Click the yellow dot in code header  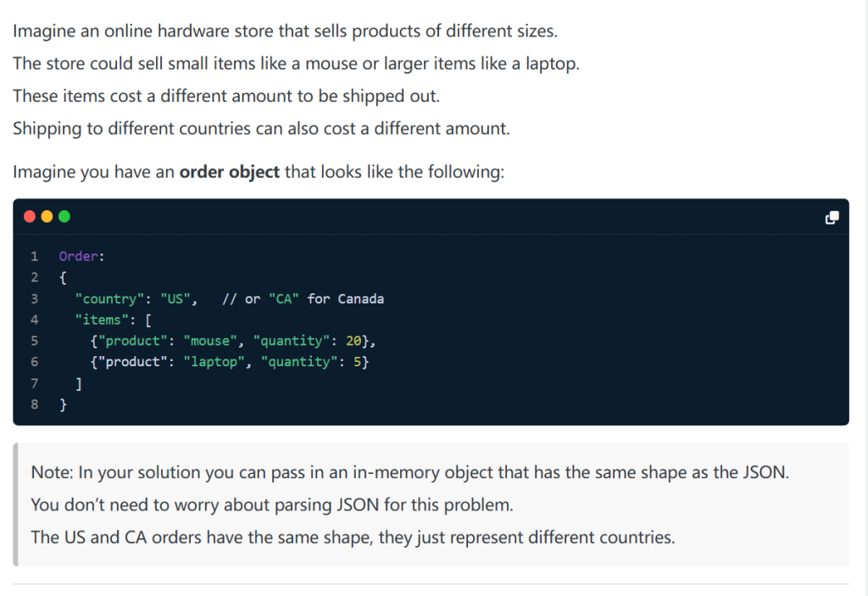pyautogui.click(x=47, y=217)
